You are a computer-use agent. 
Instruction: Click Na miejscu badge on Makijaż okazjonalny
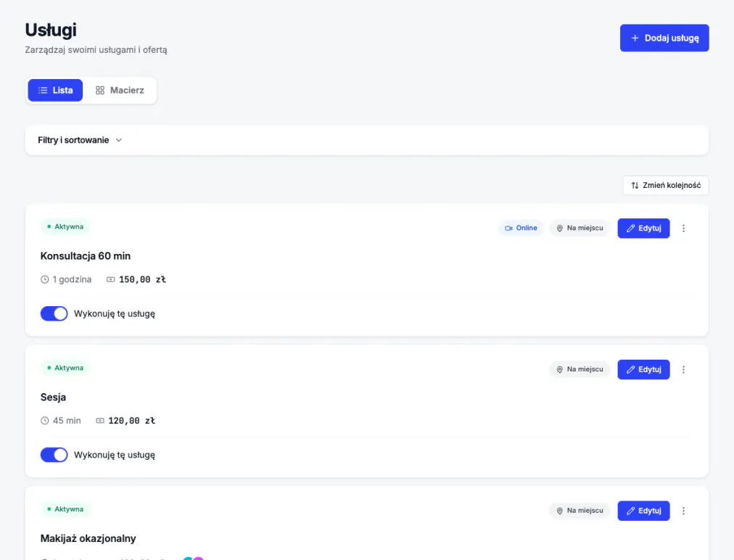580,511
